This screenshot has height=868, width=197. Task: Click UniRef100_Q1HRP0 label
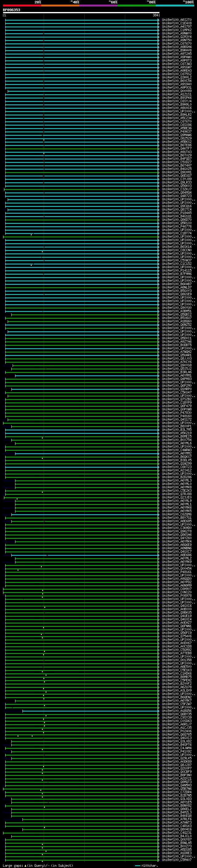[177, 389]
